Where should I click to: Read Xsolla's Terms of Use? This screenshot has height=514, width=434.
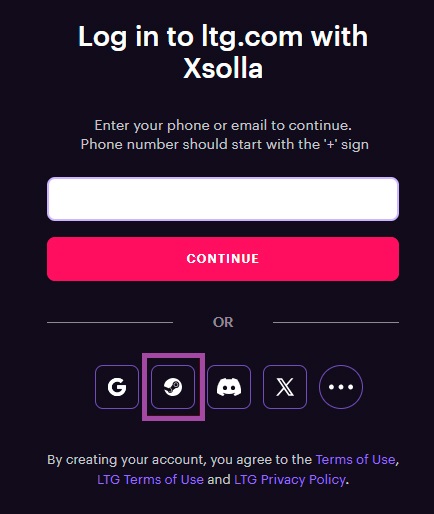(355, 460)
